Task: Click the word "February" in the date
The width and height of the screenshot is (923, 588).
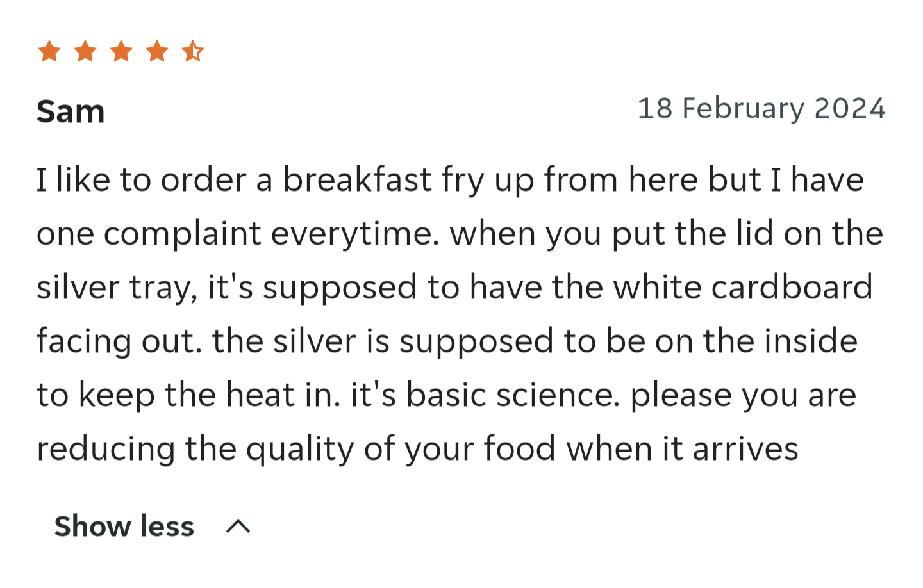Action: (x=743, y=108)
